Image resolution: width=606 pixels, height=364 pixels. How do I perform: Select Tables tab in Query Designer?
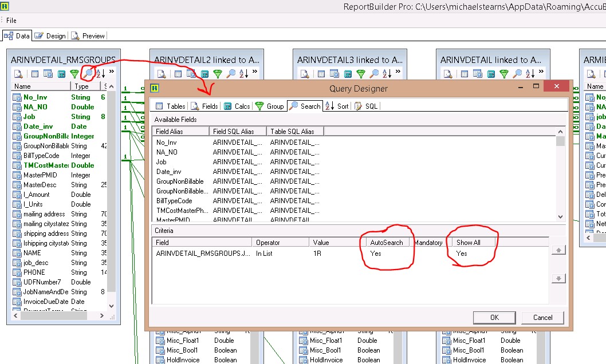pyautogui.click(x=171, y=106)
